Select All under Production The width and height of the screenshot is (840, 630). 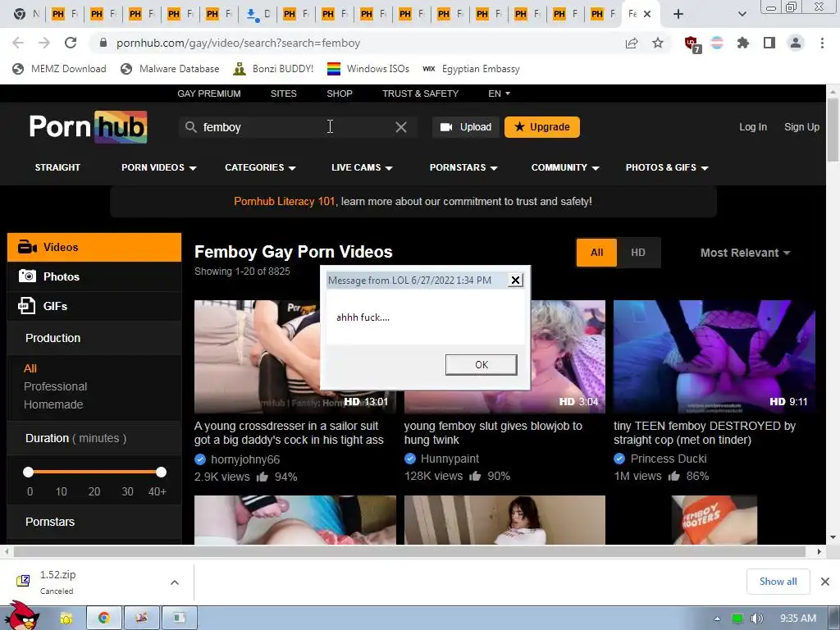pos(30,368)
